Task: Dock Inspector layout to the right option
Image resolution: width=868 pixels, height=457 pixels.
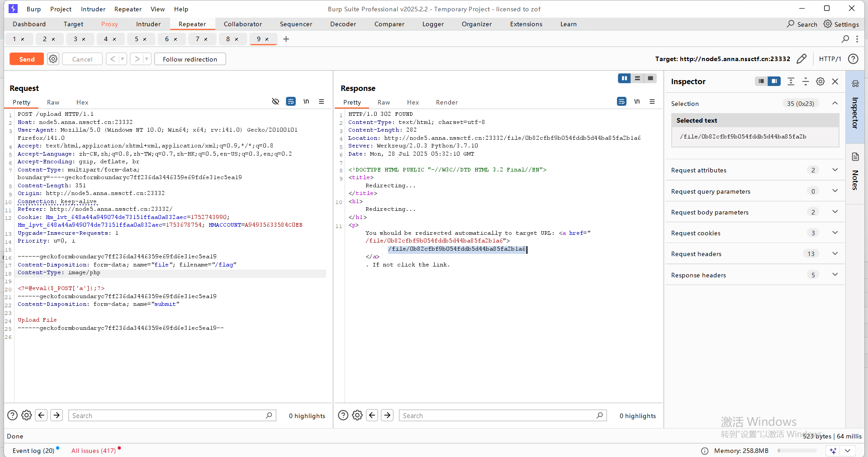Action: pyautogui.click(x=774, y=81)
